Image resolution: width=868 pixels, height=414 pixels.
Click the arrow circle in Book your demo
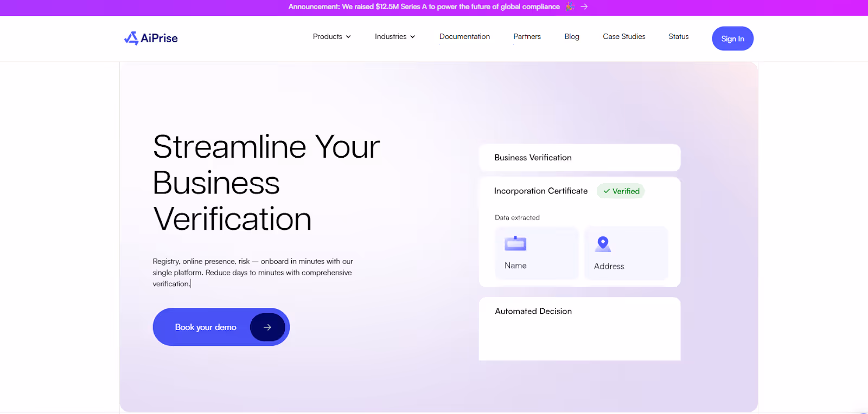[267, 327]
